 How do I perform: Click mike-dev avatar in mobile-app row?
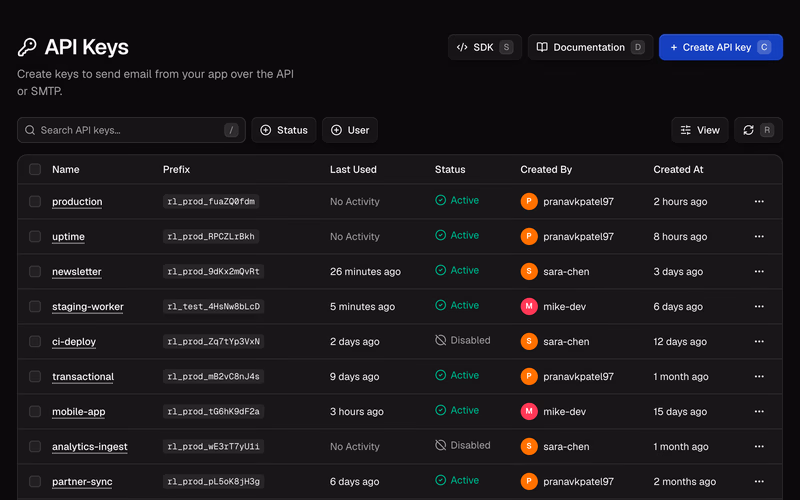coord(529,411)
